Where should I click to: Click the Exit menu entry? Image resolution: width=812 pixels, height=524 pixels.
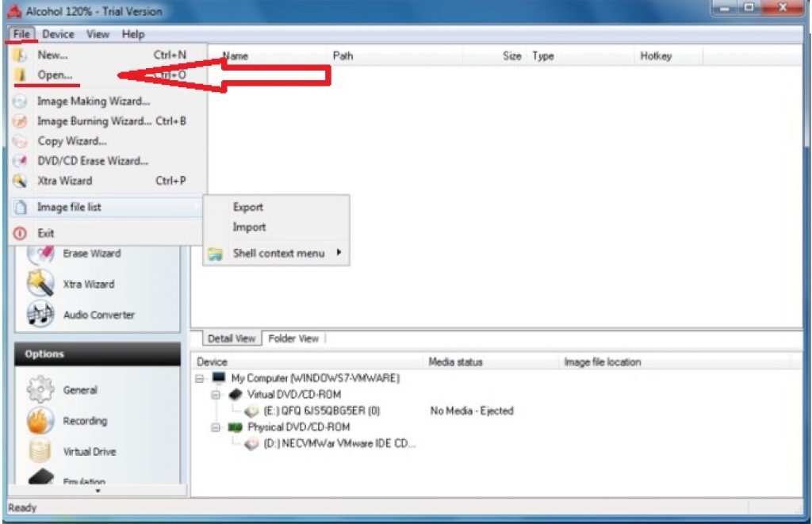(x=46, y=233)
